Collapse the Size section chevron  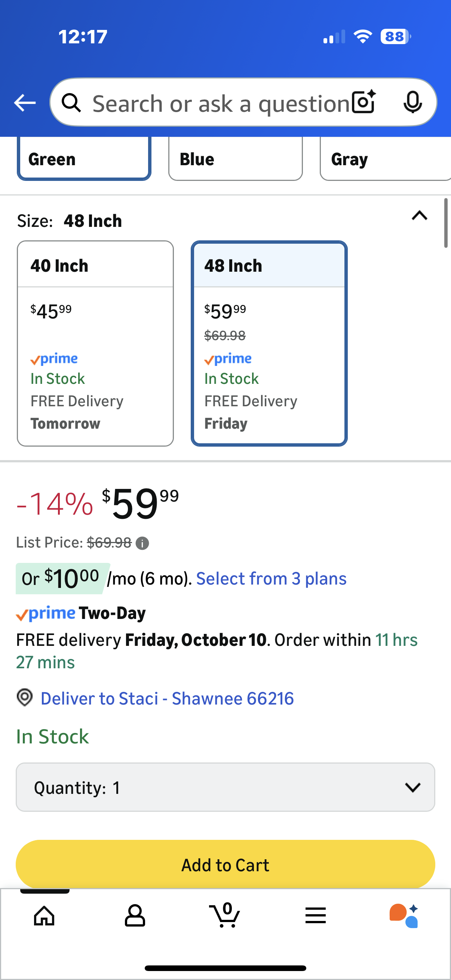(420, 216)
